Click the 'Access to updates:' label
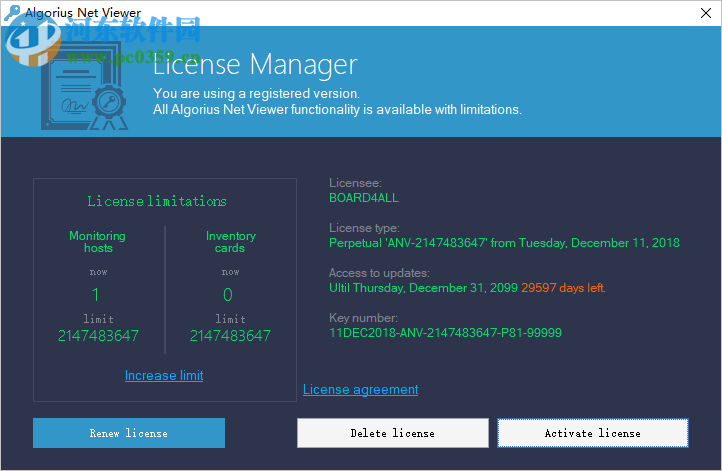 379,273
